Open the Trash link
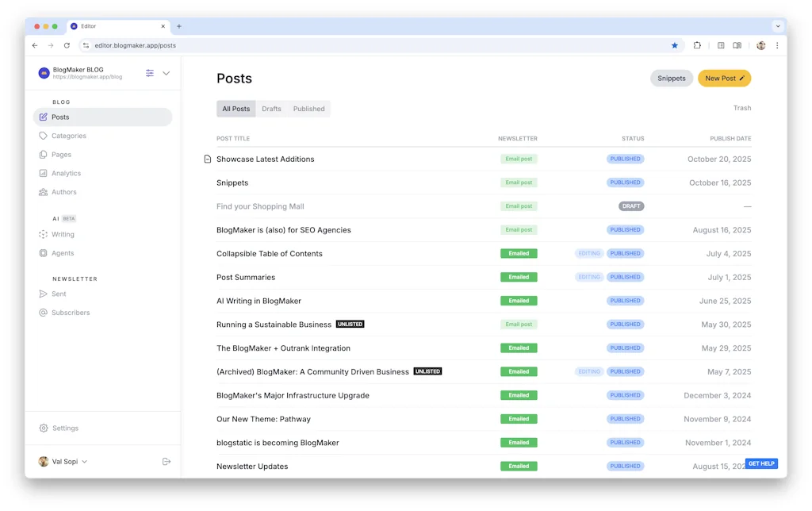The height and width of the screenshot is (511, 812). coord(741,108)
